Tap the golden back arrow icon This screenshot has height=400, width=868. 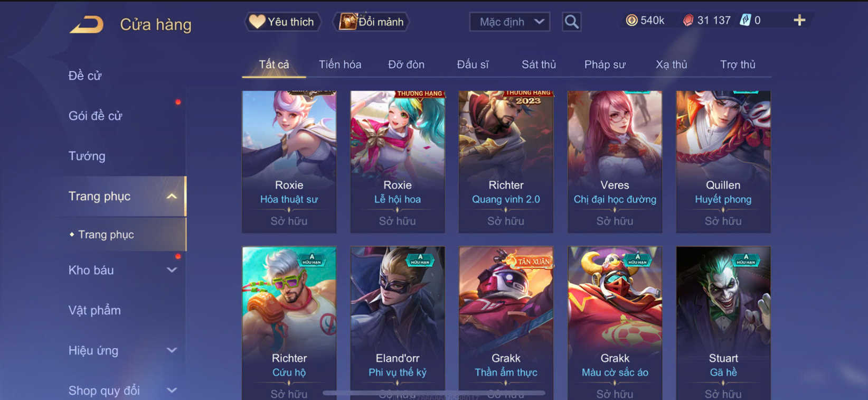87,24
